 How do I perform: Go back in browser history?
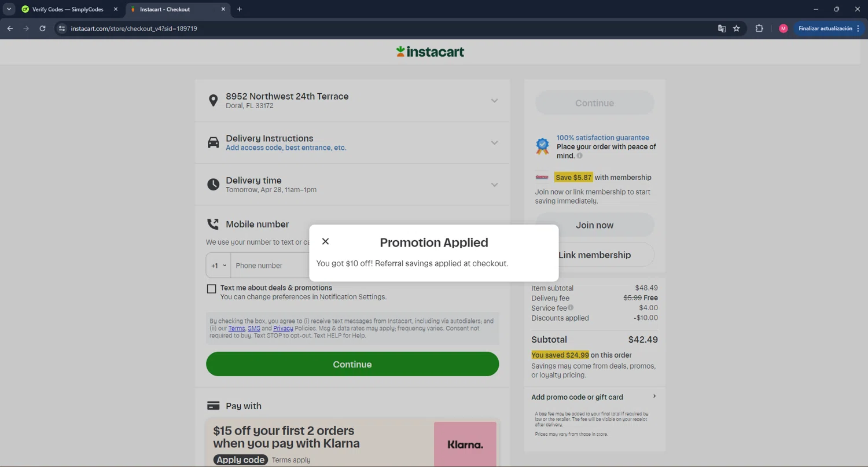click(10, 28)
